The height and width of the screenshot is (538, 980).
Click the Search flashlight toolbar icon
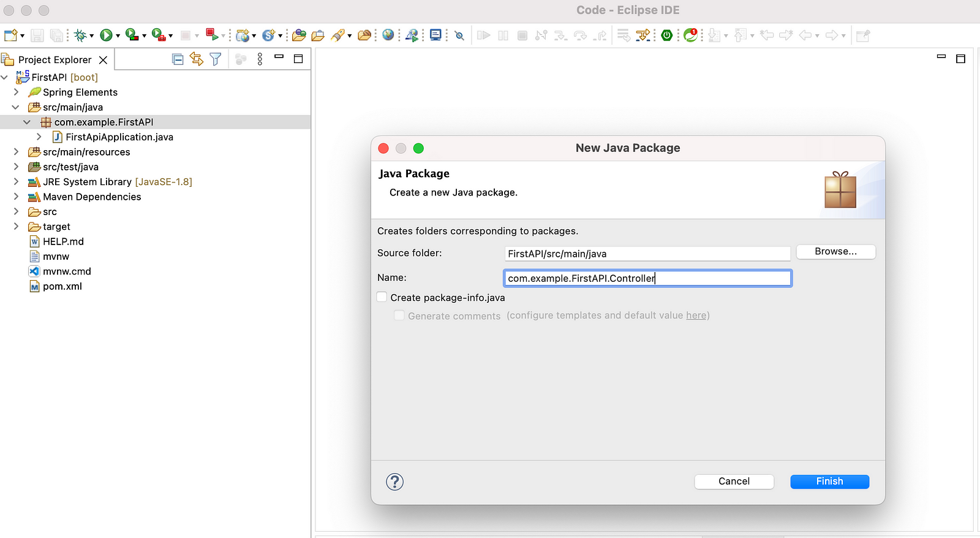[x=337, y=36]
